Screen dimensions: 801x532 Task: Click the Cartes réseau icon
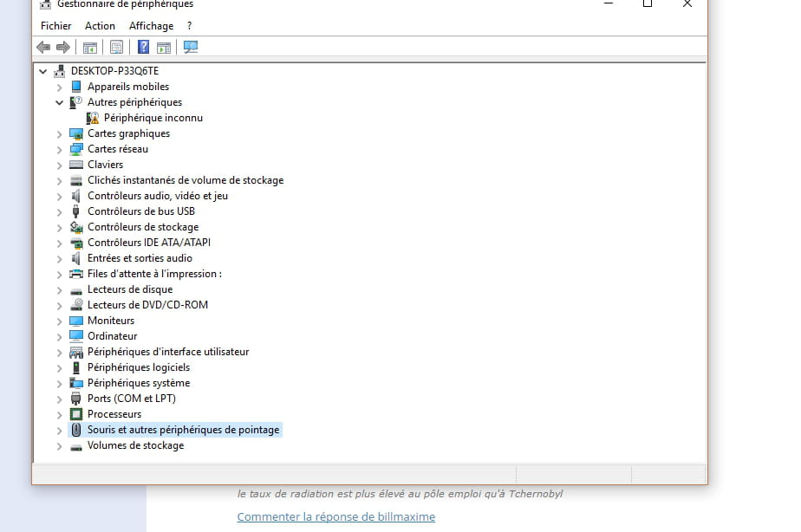pos(76,149)
